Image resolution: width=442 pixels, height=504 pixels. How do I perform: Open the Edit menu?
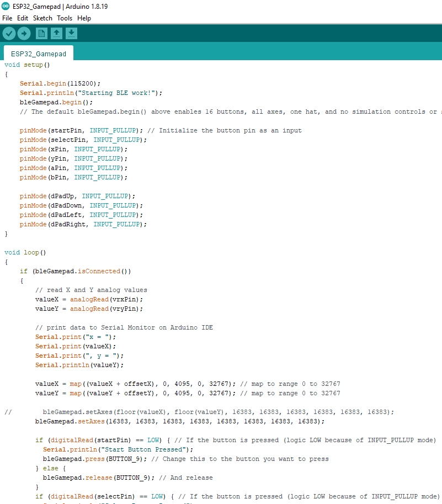click(23, 18)
